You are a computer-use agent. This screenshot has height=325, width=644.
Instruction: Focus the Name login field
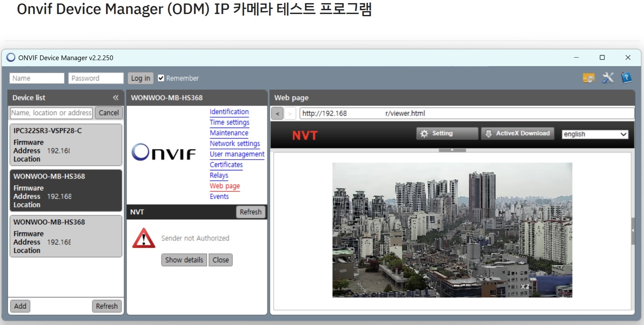(x=37, y=78)
